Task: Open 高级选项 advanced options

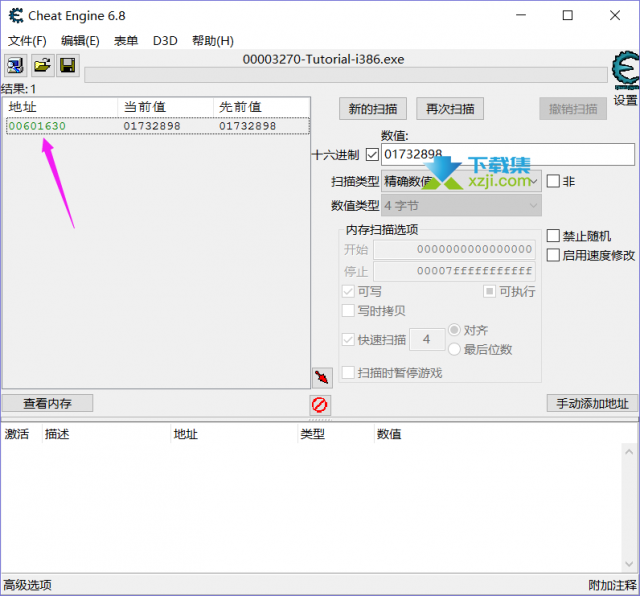Action: 27,585
